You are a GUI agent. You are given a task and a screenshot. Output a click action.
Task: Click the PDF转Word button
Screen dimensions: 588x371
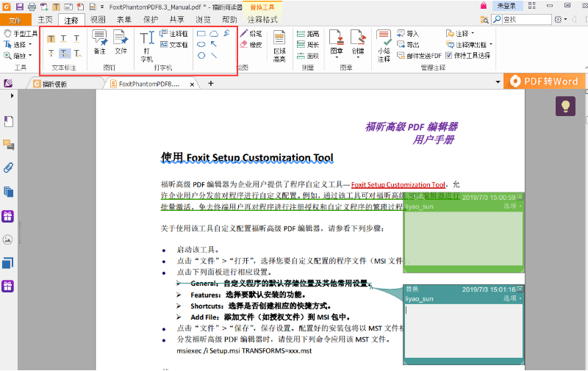coord(544,82)
